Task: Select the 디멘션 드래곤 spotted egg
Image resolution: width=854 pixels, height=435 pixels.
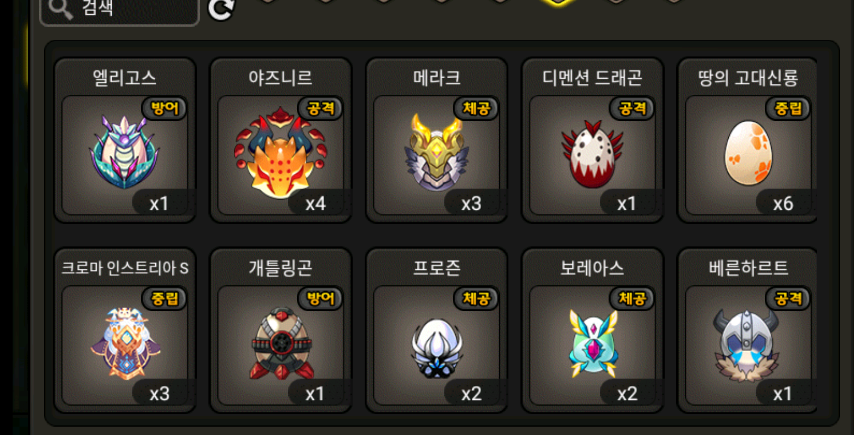Action: coord(592,155)
